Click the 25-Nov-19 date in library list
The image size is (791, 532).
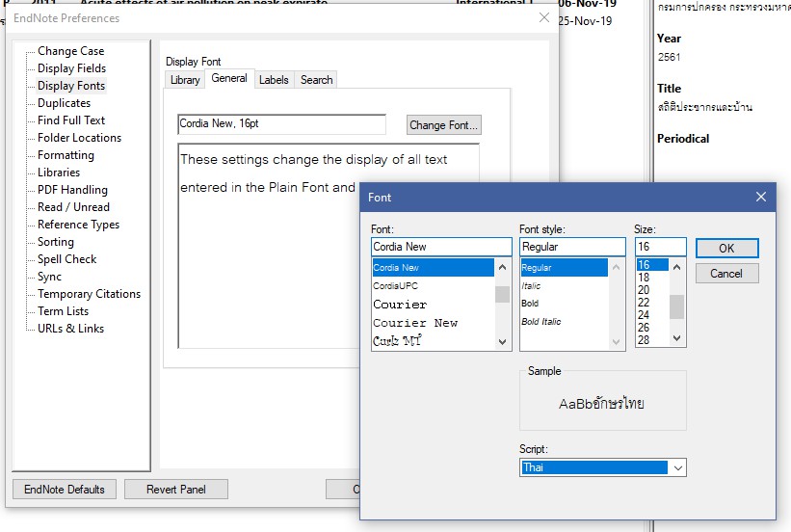pos(585,21)
